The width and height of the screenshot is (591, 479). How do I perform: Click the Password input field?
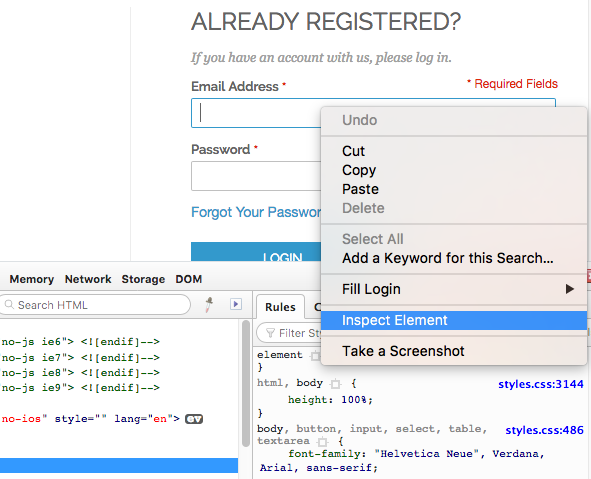click(x=256, y=176)
